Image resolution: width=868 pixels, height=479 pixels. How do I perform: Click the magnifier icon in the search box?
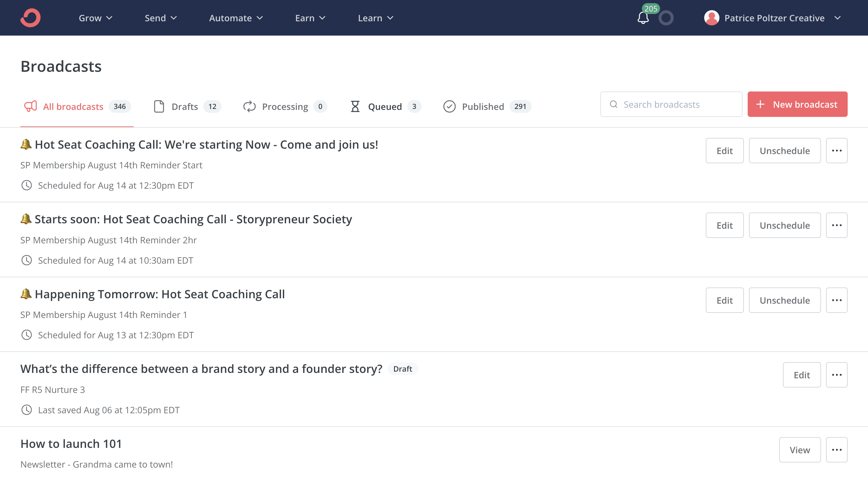614,105
